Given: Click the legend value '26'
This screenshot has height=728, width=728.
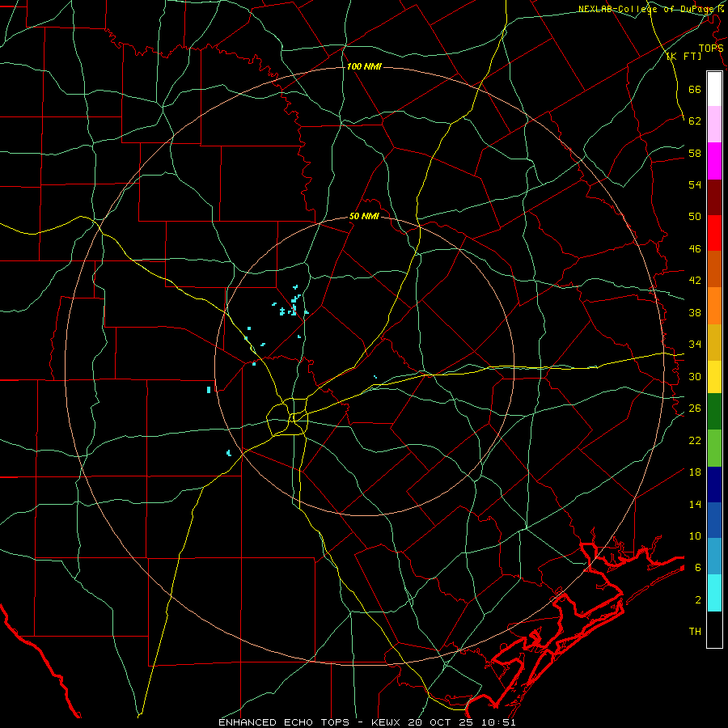Looking at the screenshot, I should pos(695,408).
